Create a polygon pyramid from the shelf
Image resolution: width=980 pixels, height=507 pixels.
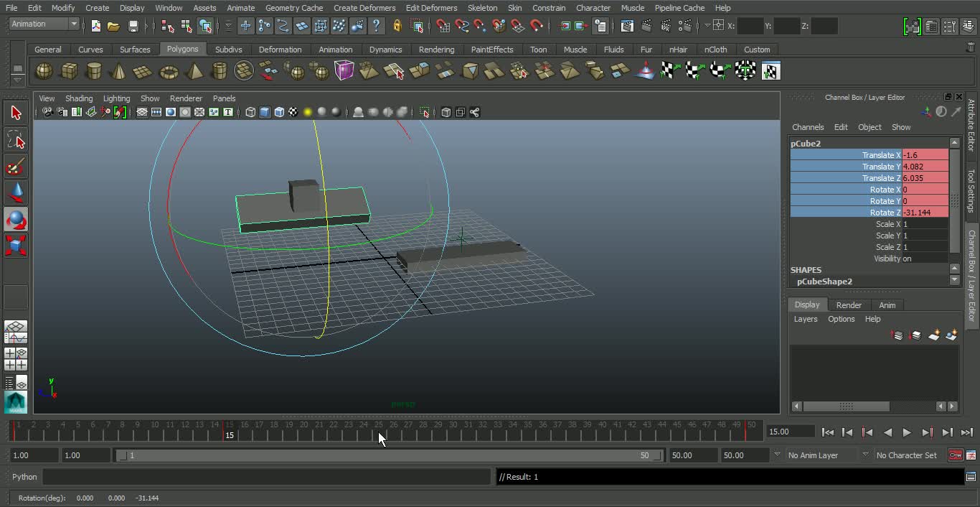[x=194, y=71]
